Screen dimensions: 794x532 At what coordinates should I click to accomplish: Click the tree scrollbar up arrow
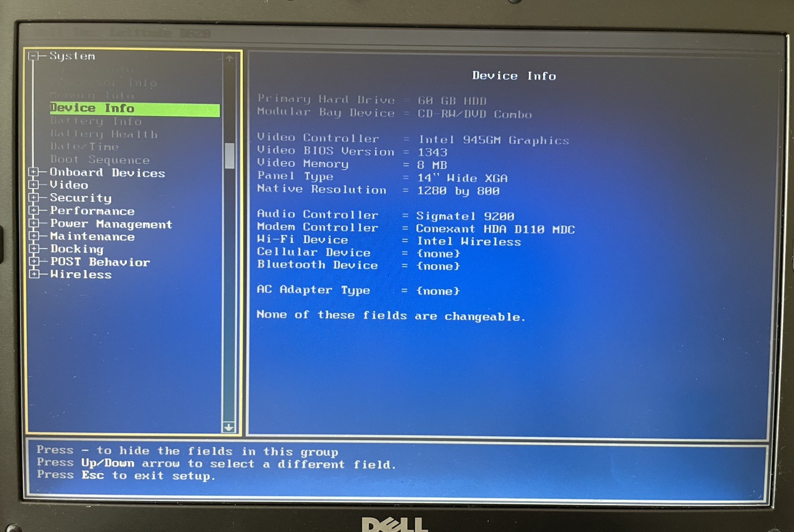[229, 59]
